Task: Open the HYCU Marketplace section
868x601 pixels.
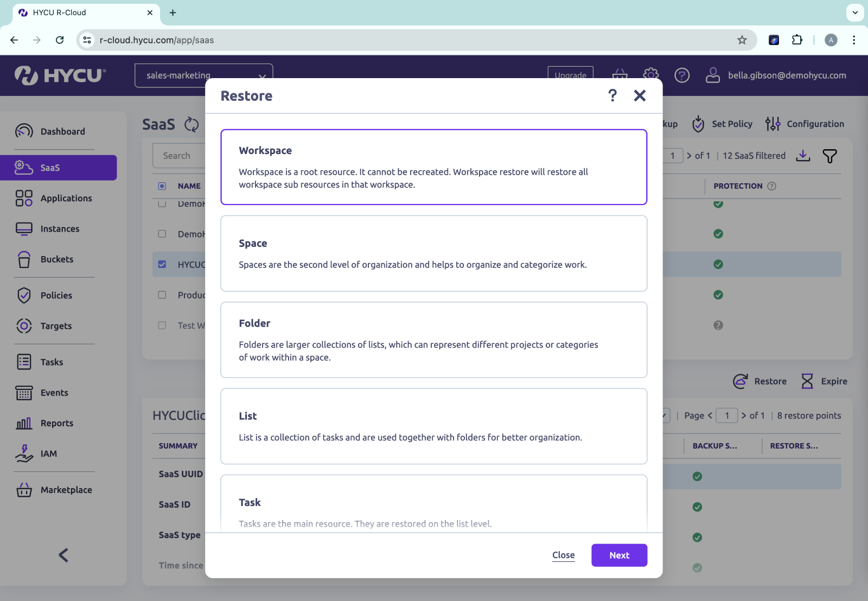Action: (x=66, y=490)
